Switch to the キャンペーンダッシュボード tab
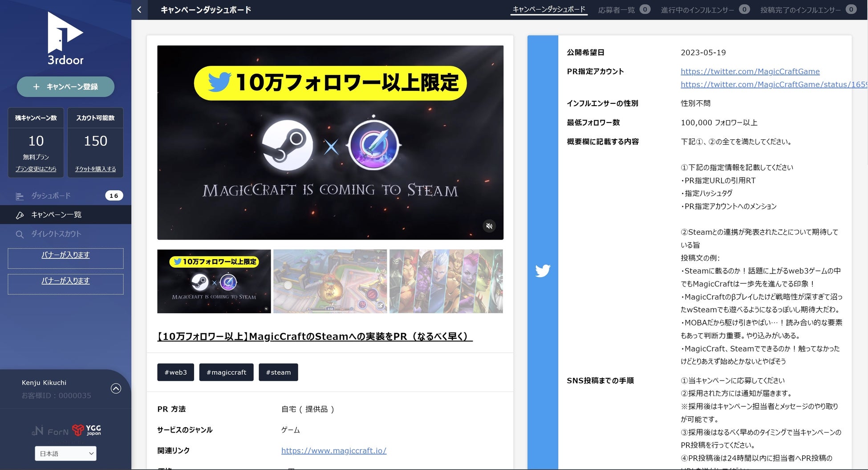Screen dimensions: 868x470 549,9
